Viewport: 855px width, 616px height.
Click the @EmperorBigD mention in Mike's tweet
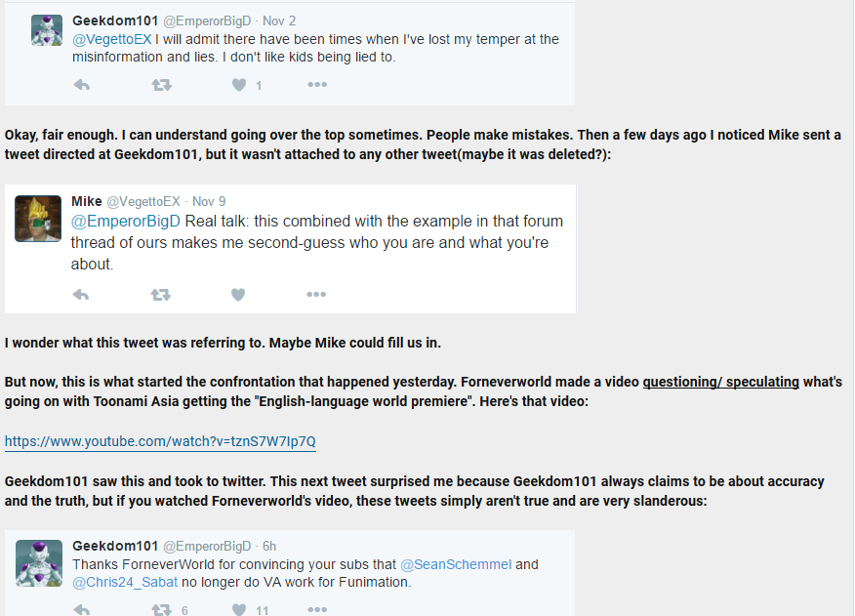[x=125, y=221]
